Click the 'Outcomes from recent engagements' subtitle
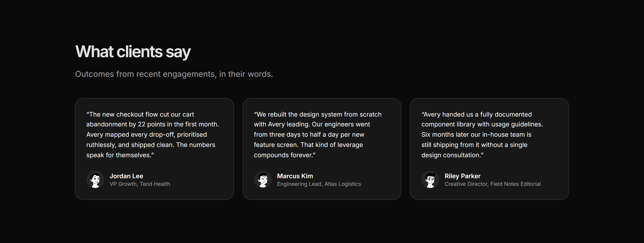The height and width of the screenshot is (243, 644). coord(174,74)
